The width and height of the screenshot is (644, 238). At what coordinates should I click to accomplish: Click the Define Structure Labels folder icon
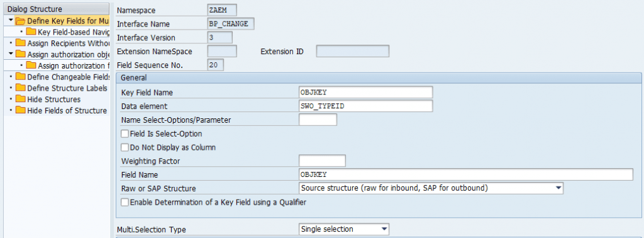[20, 88]
